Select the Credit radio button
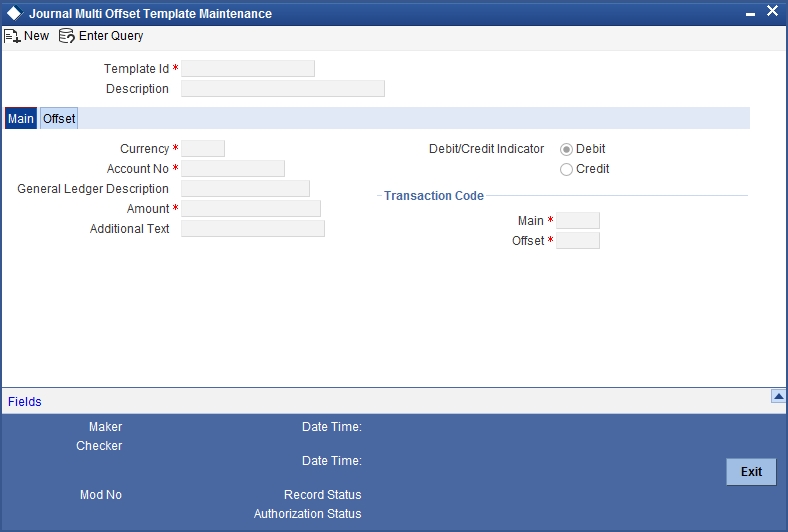Image resolution: width=788 pixels, height=532 pixels. (x=566, y=170)
